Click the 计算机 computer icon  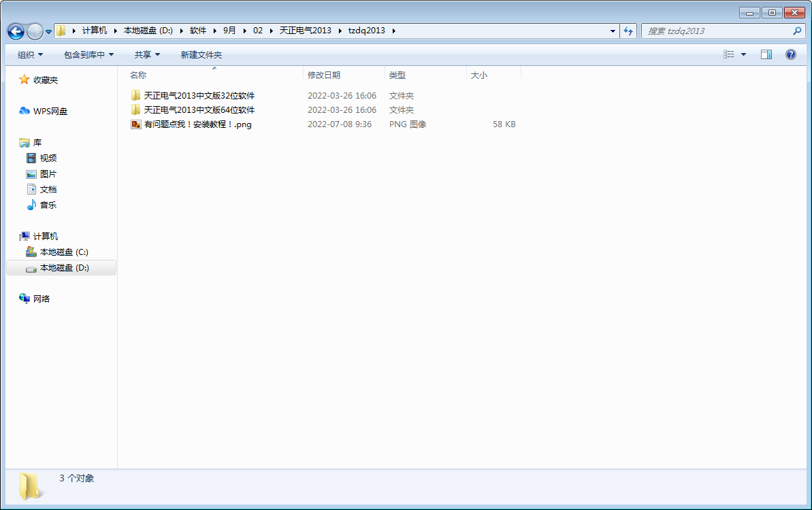[25, 237]
